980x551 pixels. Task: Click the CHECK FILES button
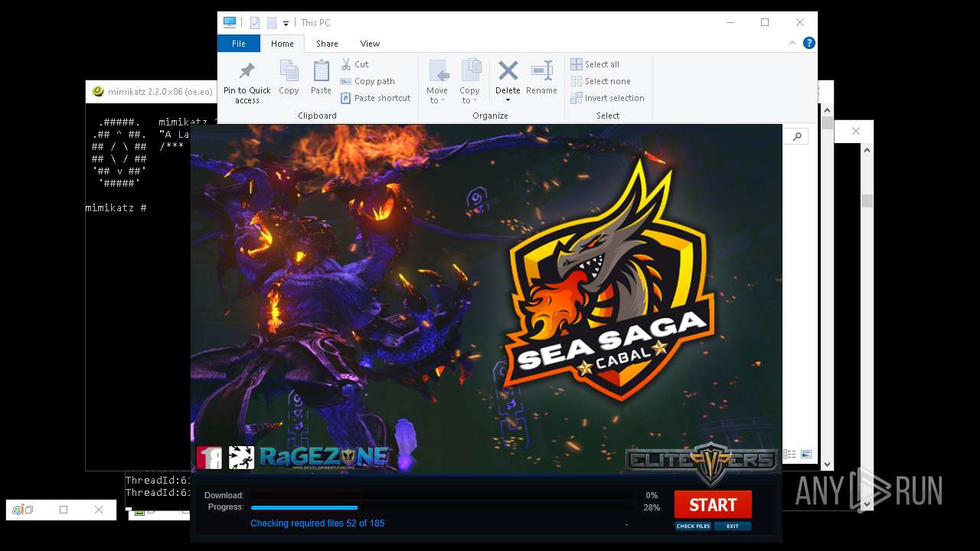[x=693, y=526]
